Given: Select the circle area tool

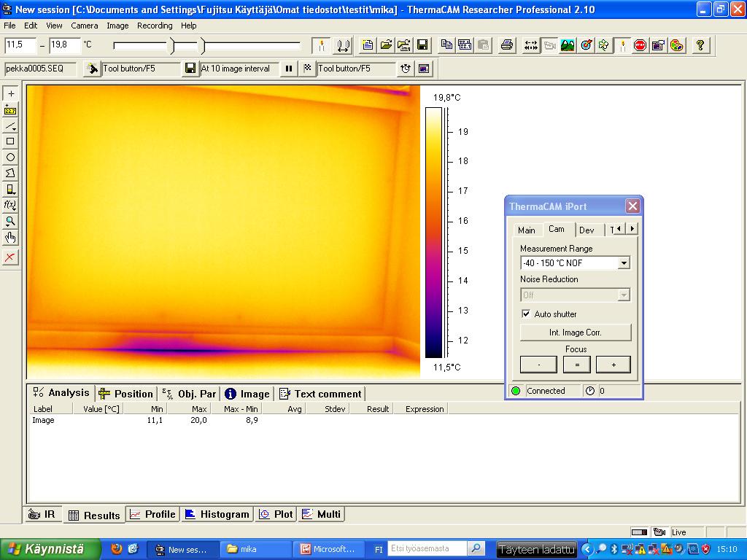Looking at the screenshot, I should (x=10, y=157).
